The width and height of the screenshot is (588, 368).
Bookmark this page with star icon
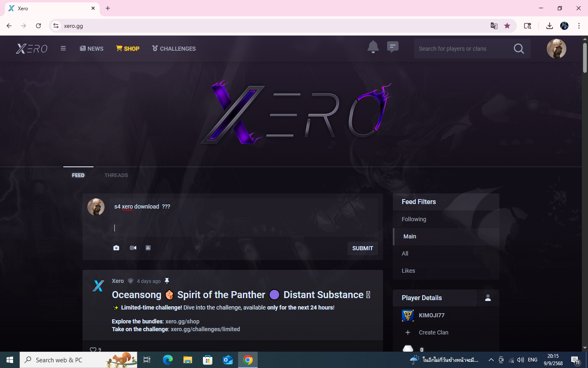pyautogui.click(x=507, y=26)
